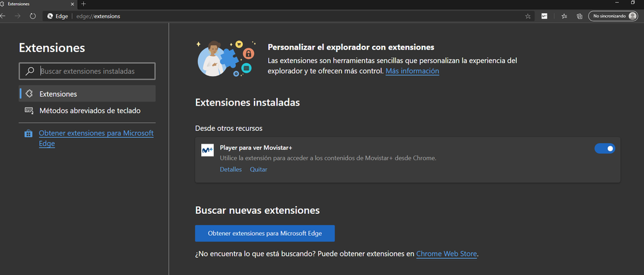This screenshot has width=644, height=275.
Task: Open the Movistar+ extension toolbar icon
Action: 544,16
